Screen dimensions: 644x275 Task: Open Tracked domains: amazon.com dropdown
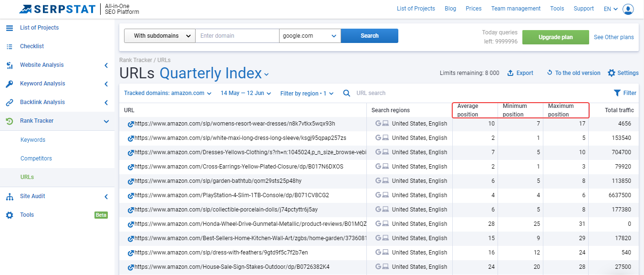(168, 93)
